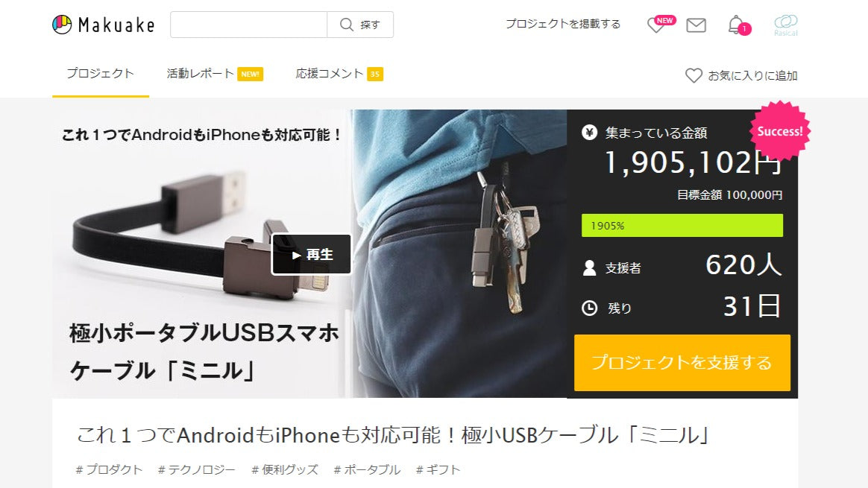Switch to the 活動レポート tab
868x488 pixels.
pos(215,74)
